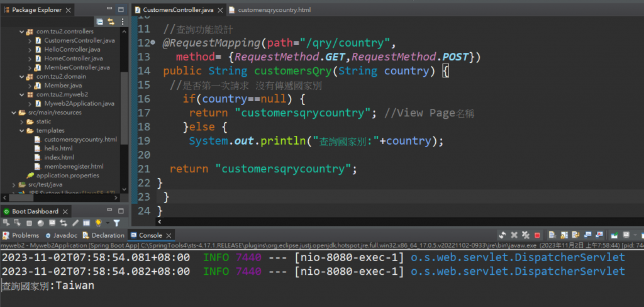Open dropdown arrow beside Boot Dashboard lightbulb
Screen dimensions: 644x307
click(108, 223)
